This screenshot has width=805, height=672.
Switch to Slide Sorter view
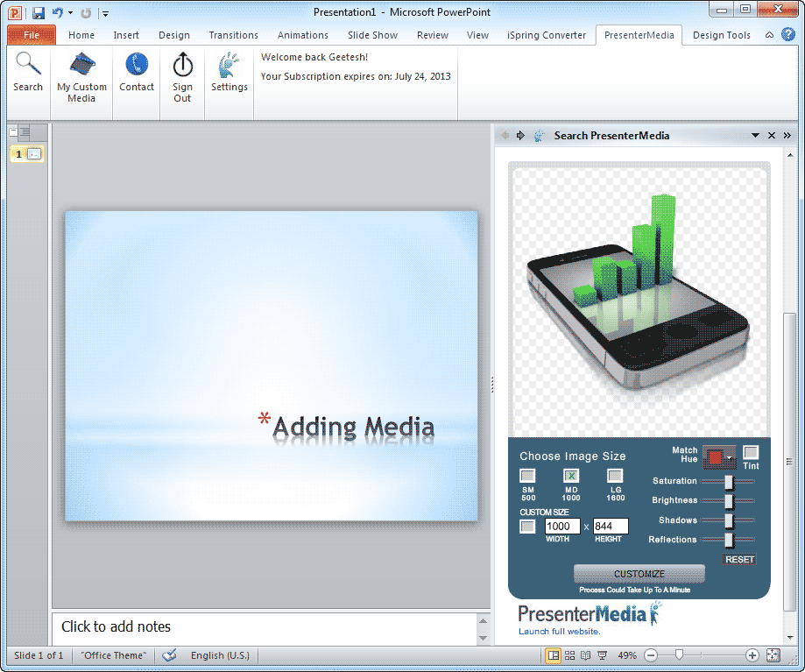(569, 655)
